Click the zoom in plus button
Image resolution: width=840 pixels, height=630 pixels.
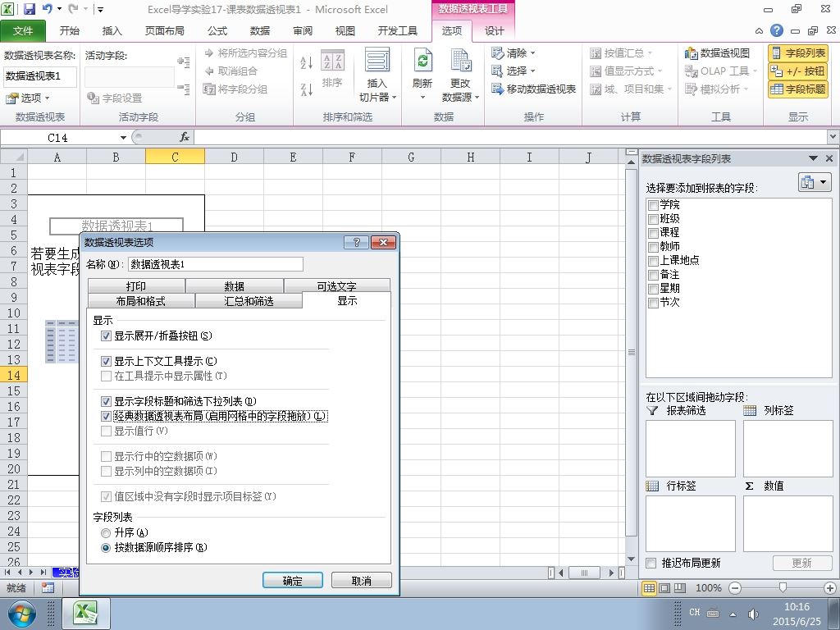click(x=830, y=588)
